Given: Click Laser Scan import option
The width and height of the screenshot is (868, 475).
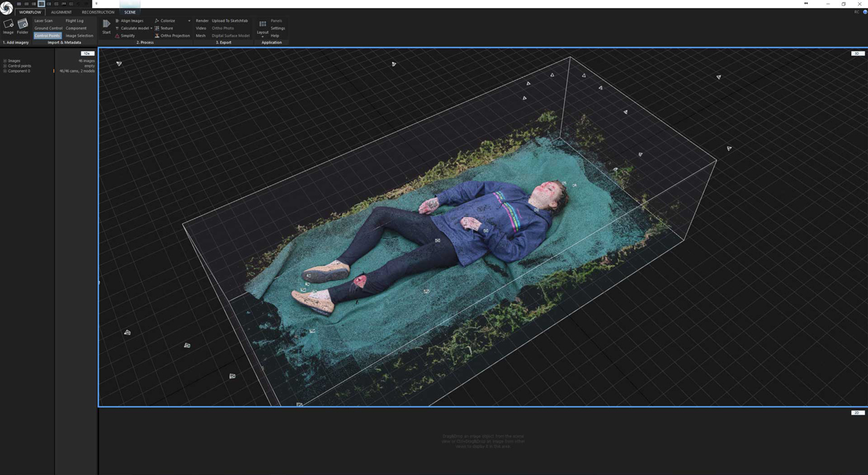Looking at the screenshot, I should (x=43, y=21).
